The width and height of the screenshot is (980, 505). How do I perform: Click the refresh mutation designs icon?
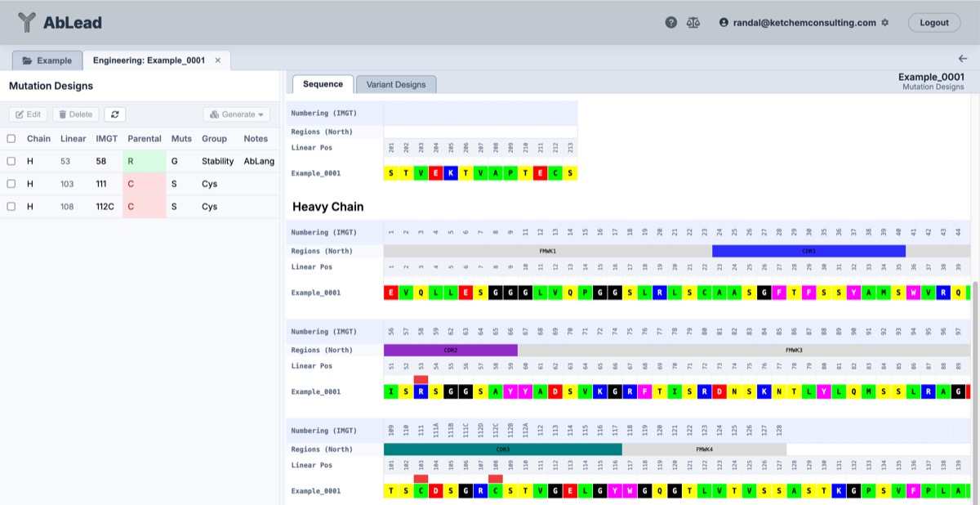pos(114,114)
